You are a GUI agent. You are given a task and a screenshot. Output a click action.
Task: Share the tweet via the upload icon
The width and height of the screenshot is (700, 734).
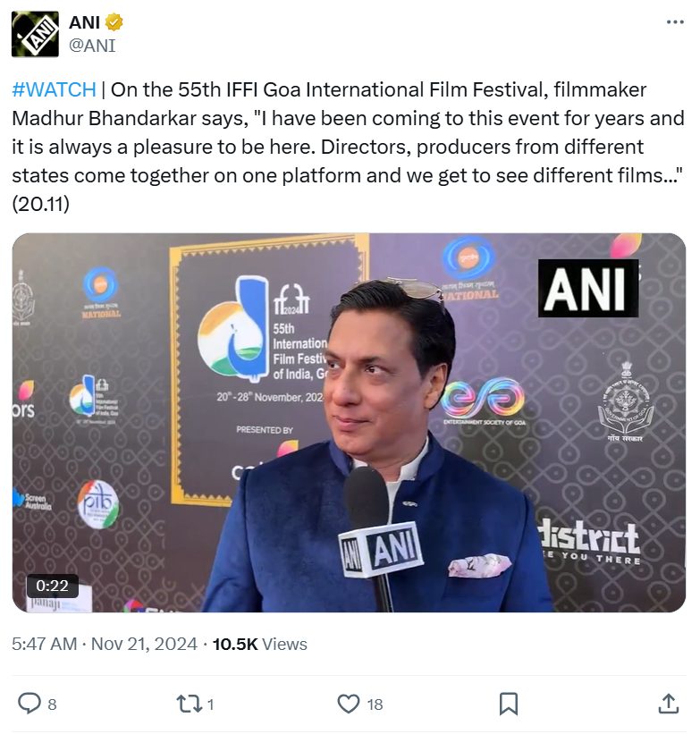(x=668, y=704)
